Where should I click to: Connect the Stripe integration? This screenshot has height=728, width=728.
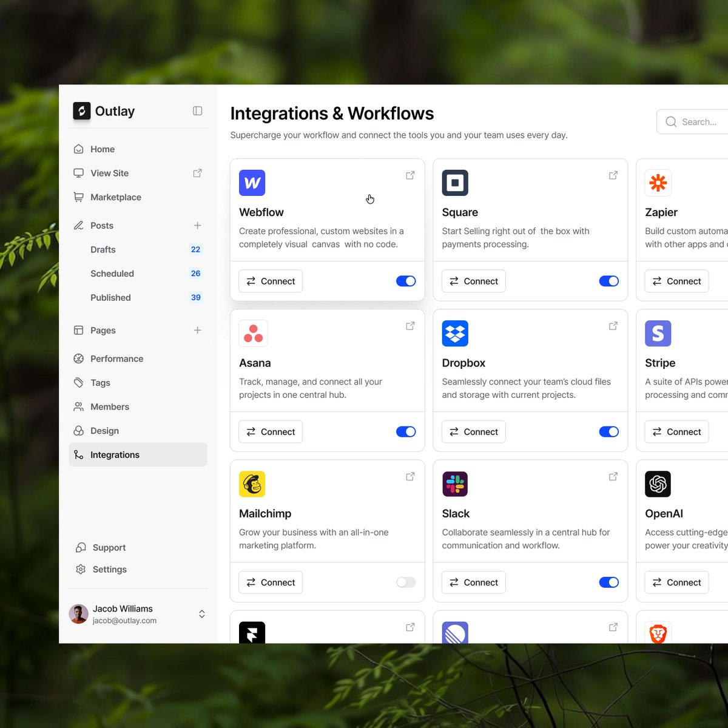(676, 431)
